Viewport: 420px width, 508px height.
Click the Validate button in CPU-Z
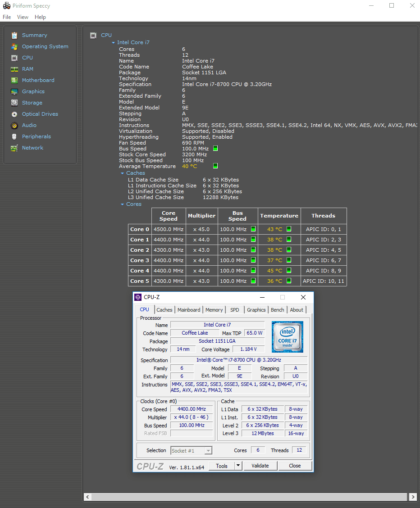pos(260,466)
